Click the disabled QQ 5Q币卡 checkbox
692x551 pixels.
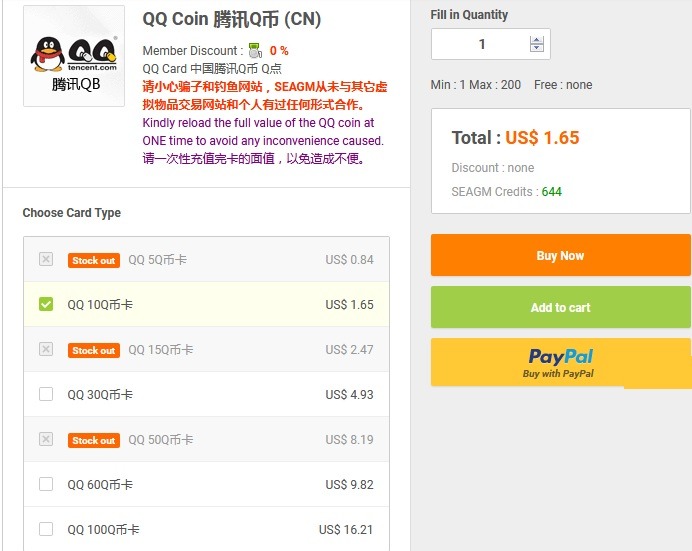[x=46, y=259]
